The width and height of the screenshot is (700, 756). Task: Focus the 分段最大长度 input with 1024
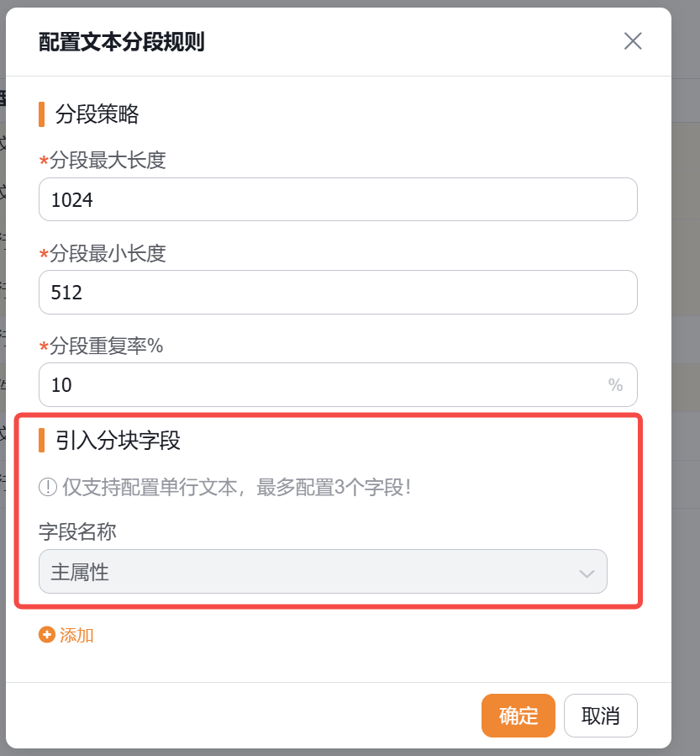[338, 199]
